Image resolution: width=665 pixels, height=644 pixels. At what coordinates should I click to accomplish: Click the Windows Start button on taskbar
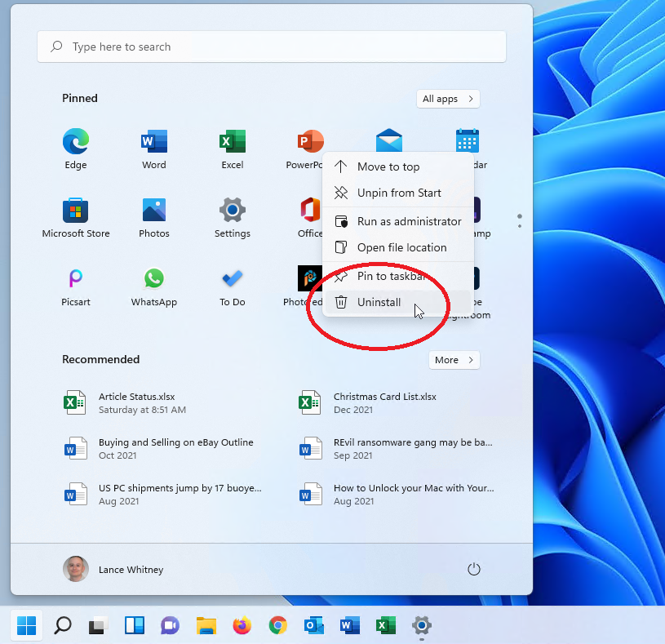point(27,625)
